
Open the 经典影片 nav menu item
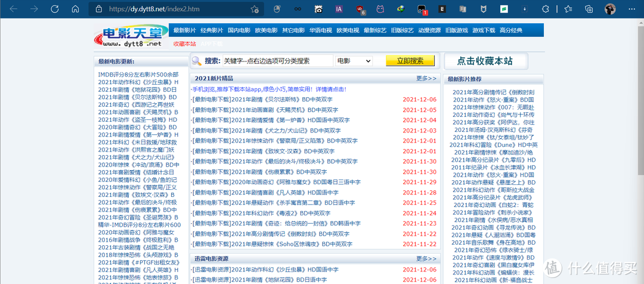tap(212, 30)
